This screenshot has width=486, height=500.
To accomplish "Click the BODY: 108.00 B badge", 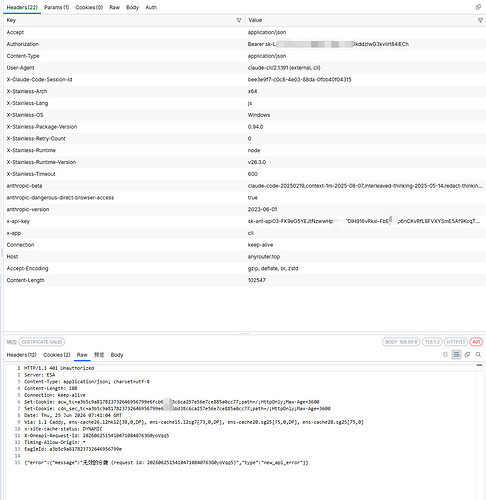I will click(401, 342).
